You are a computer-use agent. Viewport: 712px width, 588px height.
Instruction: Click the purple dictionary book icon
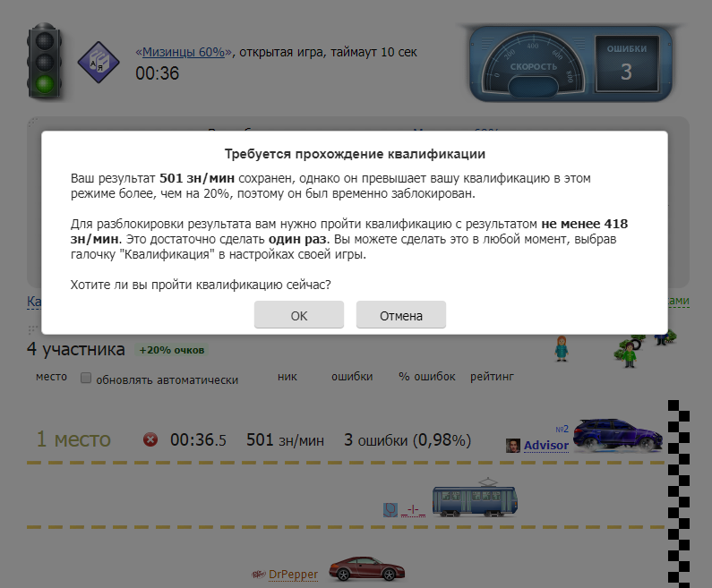(99, 62)
